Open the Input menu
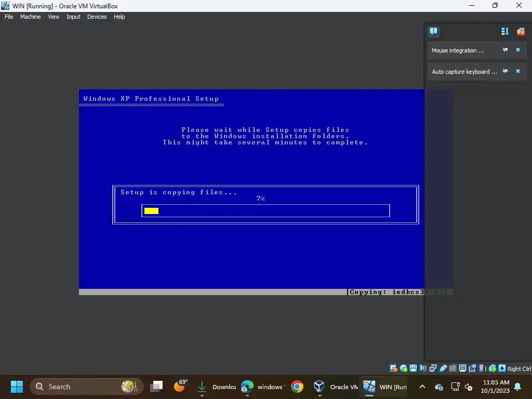Image resolution: width=532 pixels, height=399 pixels. pyautogui.click(x=73, y=17)
